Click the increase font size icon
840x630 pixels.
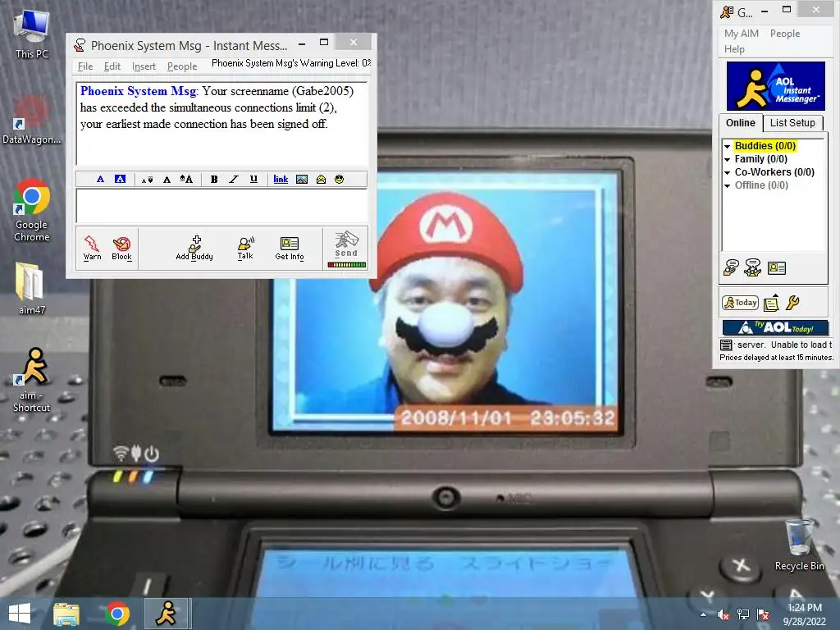[x=186, y=180]
